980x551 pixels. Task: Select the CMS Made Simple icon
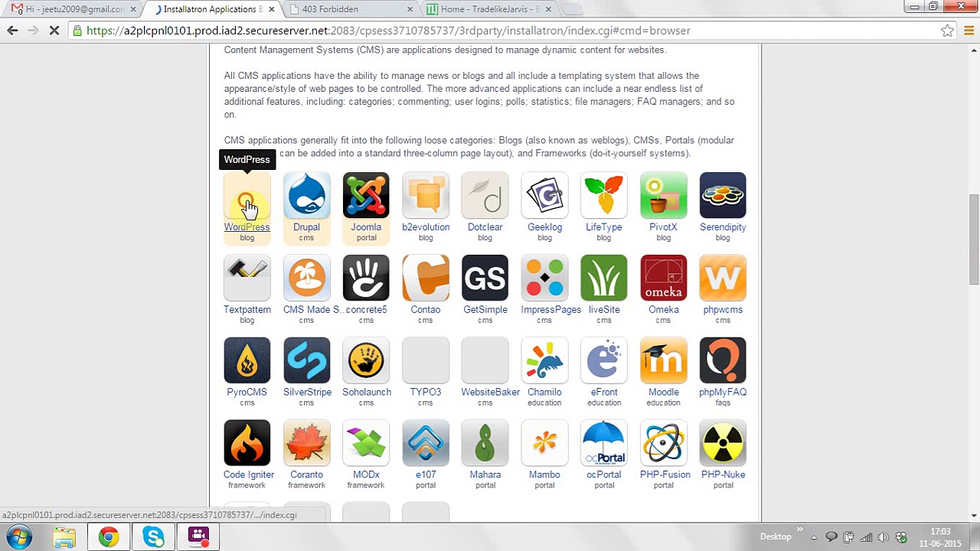[x=306, y=279]
